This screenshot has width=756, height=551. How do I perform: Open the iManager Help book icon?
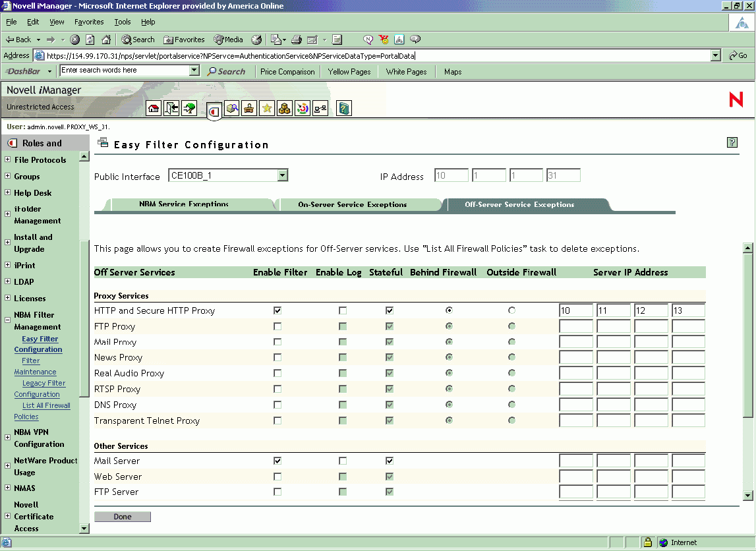coord(343,108)
